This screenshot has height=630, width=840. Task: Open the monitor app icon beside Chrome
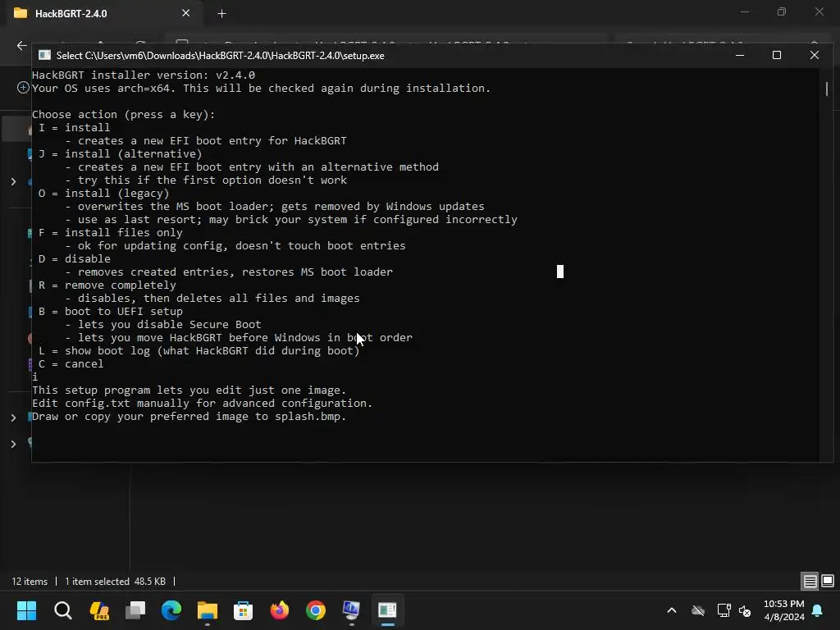(351, 610)
